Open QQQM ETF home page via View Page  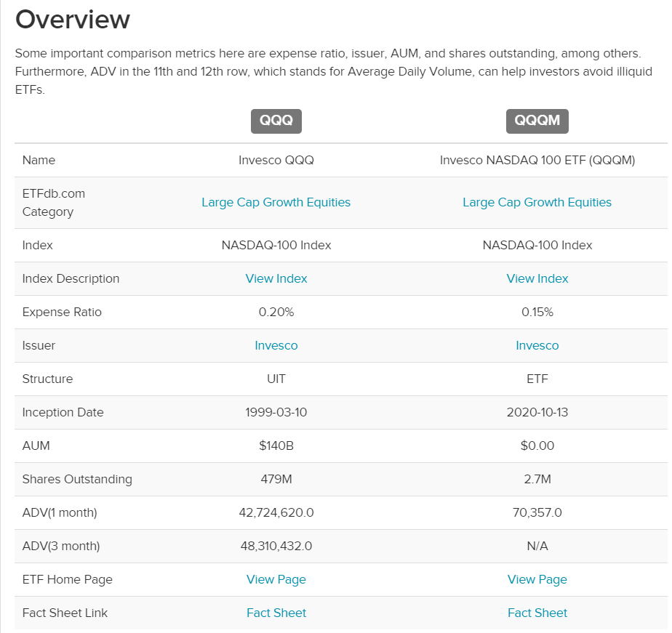point(537,579)
